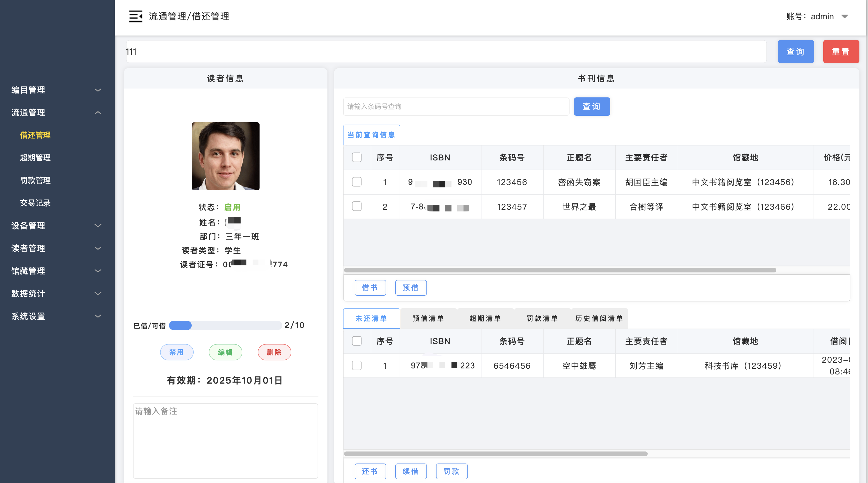This screenshot has height=483, width=868.
Task: Click the red 重置 button
Action: pyautogui.click(x=841, y=52)
